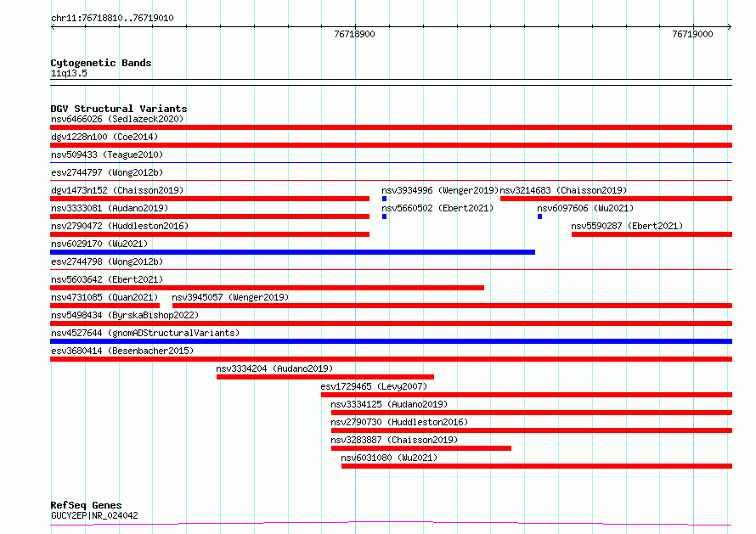Image resolution: width=756 pixels, height=534 pixels.
Task: Click nsv3334125 (Audano2019) label
Action: [389, 404]
